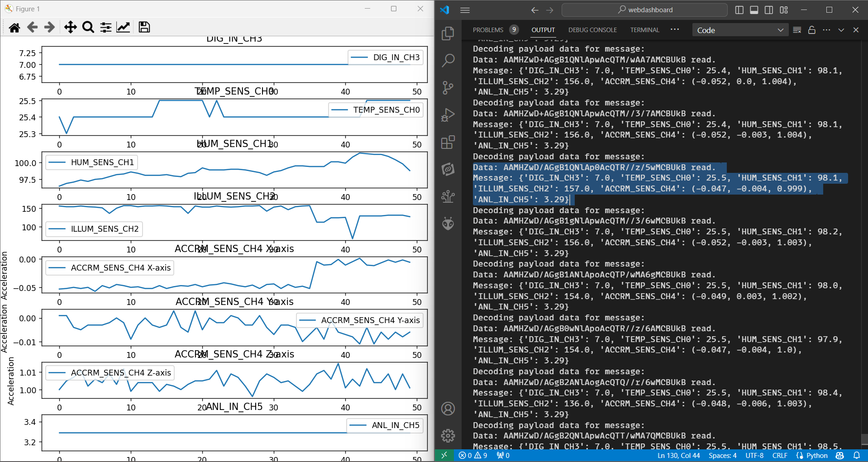Open the Code output channel dropdown
This screenshot has height=462, width=868.
tap(740, 30)
